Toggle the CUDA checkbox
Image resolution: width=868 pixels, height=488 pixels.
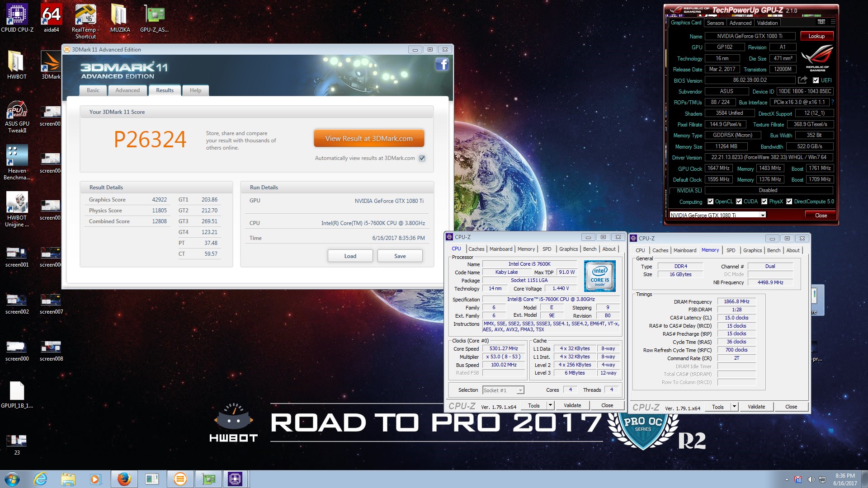click(x=739, y=202)
